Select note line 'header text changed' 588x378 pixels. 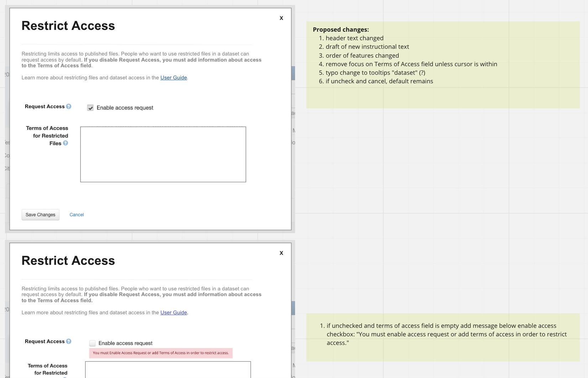coord(355,38)
